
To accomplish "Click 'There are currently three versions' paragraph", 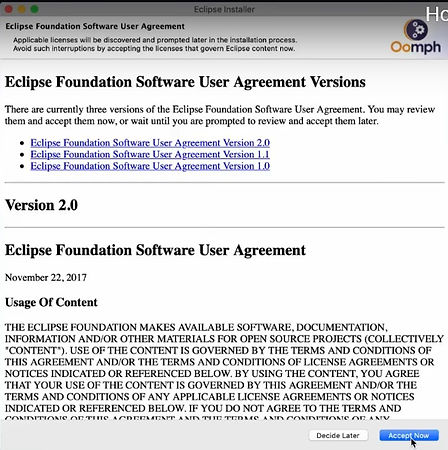I will [220, 115].
